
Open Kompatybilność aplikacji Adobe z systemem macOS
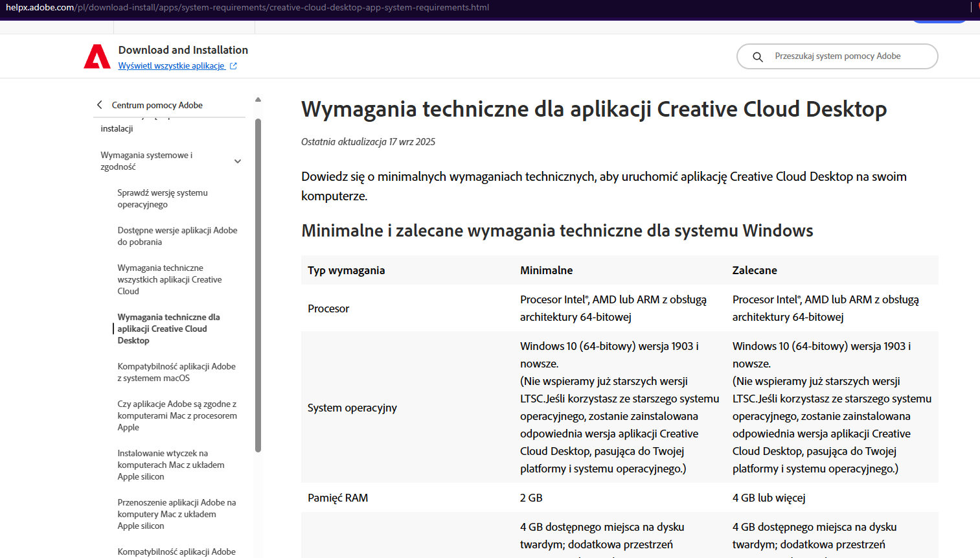click(176, 372)
